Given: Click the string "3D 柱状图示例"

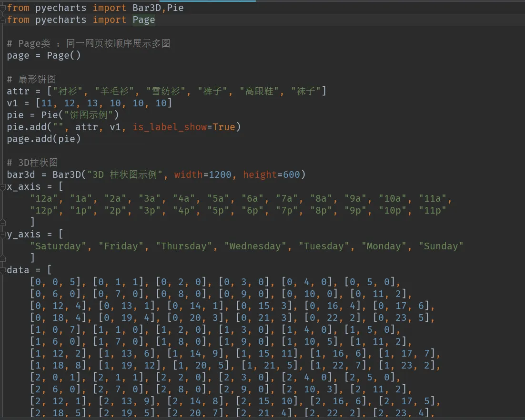Looking at the screenshot, I should 124,174.
